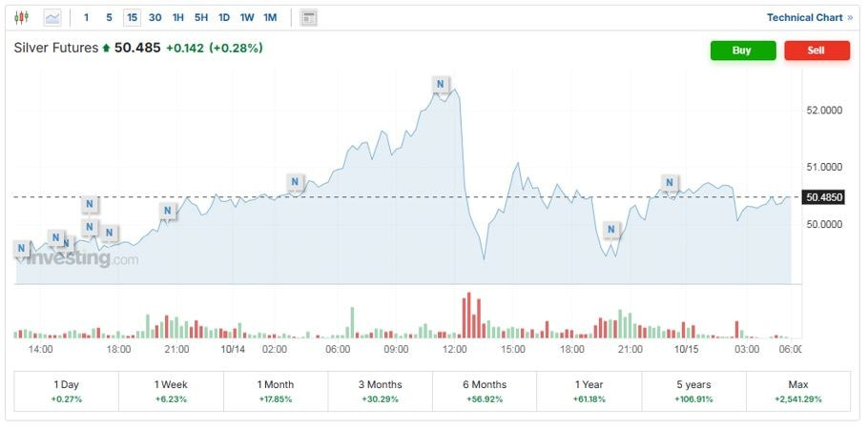The width and height of the screenshot is (868, 428).
Task: Switch to the 1 Year range tab
Action: tap(589, 391)
